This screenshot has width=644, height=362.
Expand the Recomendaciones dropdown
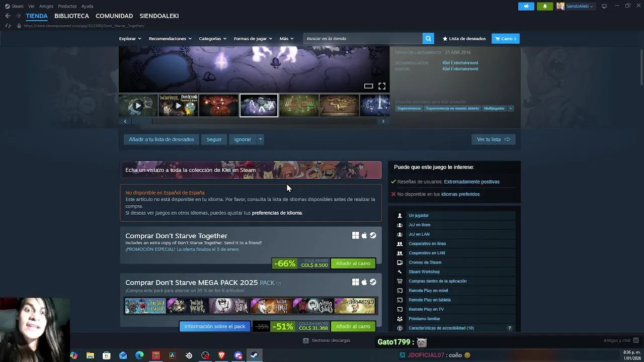pyautogui.click(x=170, y=39)
